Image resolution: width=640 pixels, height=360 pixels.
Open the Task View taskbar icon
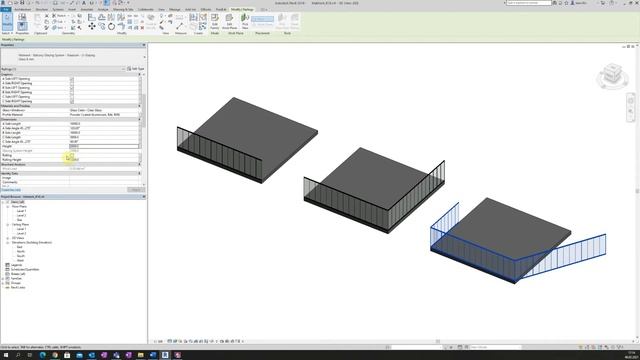point(30,355)
